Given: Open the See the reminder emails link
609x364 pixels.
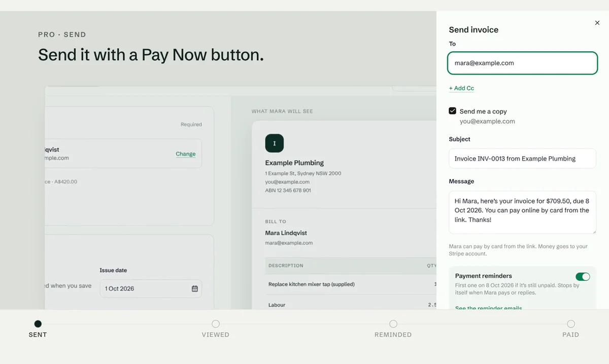Looking at the screenshot, I should pyautogui.click(x=488, y=308).
